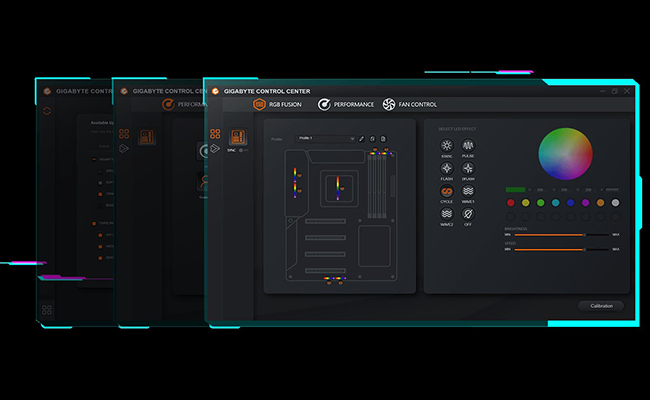The width and height of the screenshot is (650, 400).
Task: Pick the Cycle LED effect
Action: pyautogui.click(x=446, y=191)
